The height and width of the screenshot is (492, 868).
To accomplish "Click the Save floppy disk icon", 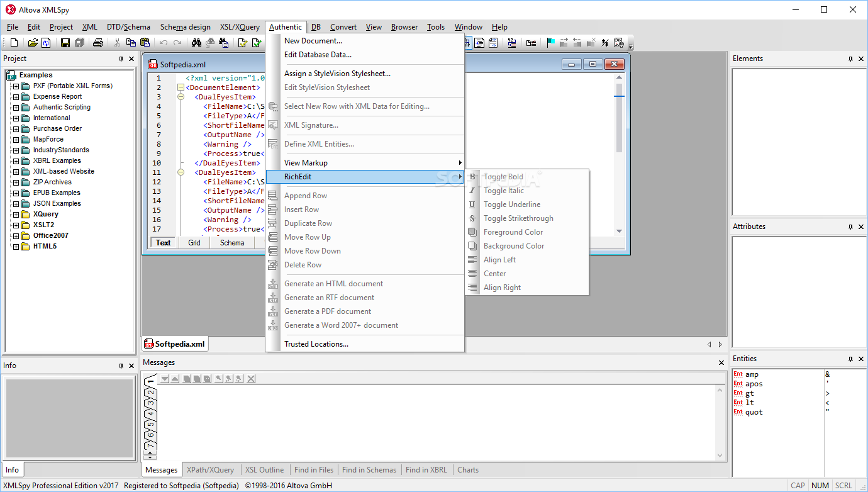I will click(65, 43).
